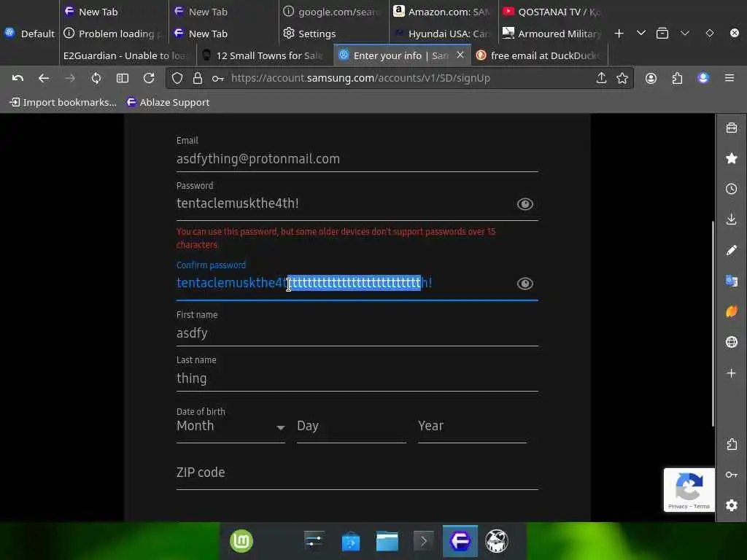Launch the terminal from taskbar
The height and width of the screenshot is (560, 747).
[x=424, y=541]
